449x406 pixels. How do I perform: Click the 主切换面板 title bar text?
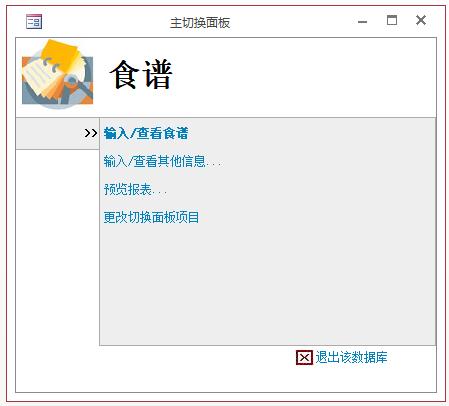coord(200,23)
